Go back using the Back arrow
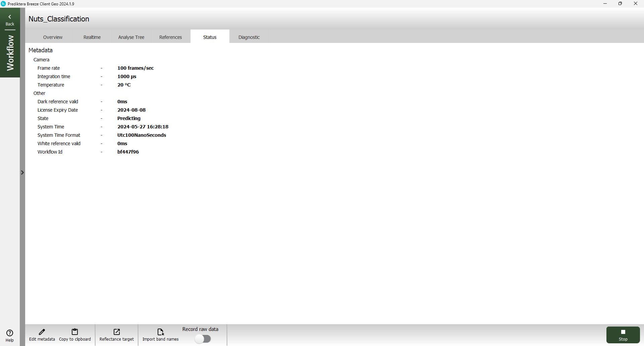 [x=10, y=17]
